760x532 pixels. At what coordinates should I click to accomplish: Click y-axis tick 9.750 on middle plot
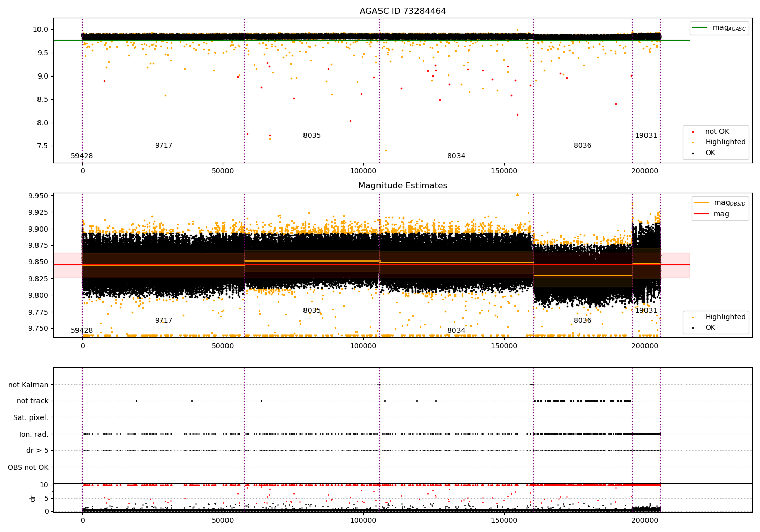39,329
